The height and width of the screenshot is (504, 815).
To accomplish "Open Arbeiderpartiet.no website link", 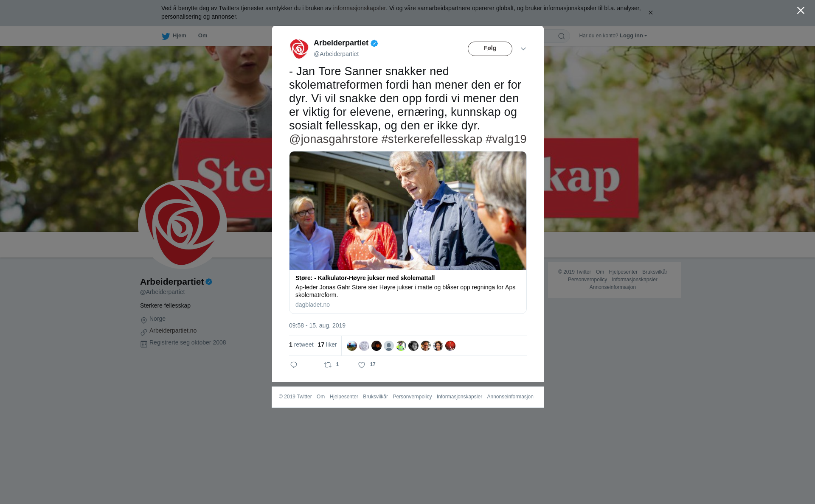I will (173, 330).
